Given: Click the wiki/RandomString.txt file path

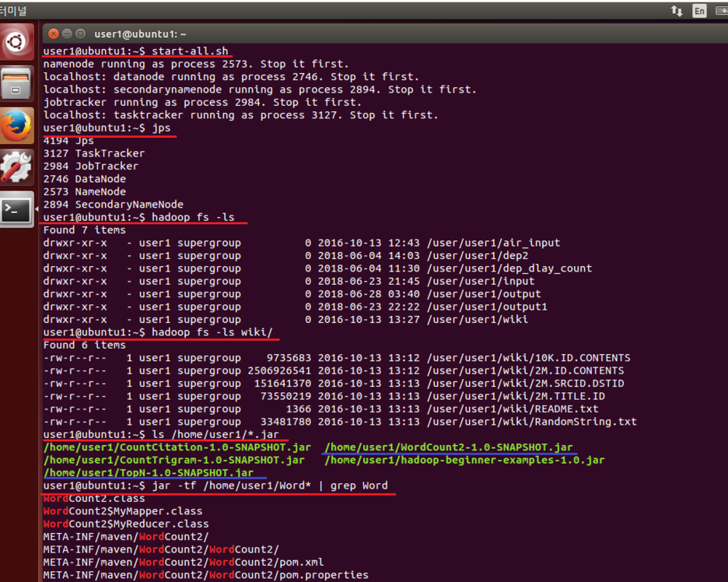Looking at the screenshot, I should coord(531,422).
